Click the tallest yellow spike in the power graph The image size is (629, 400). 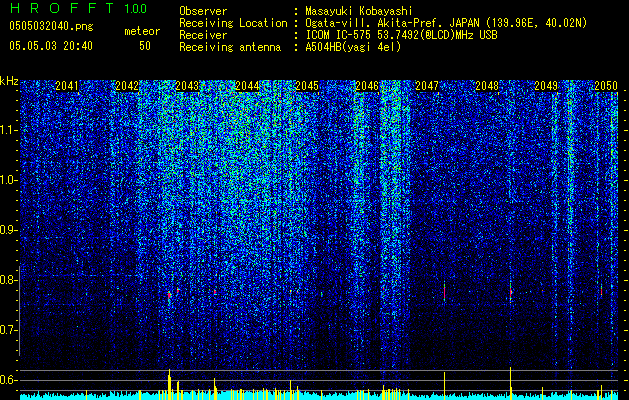tap(510, 383)
